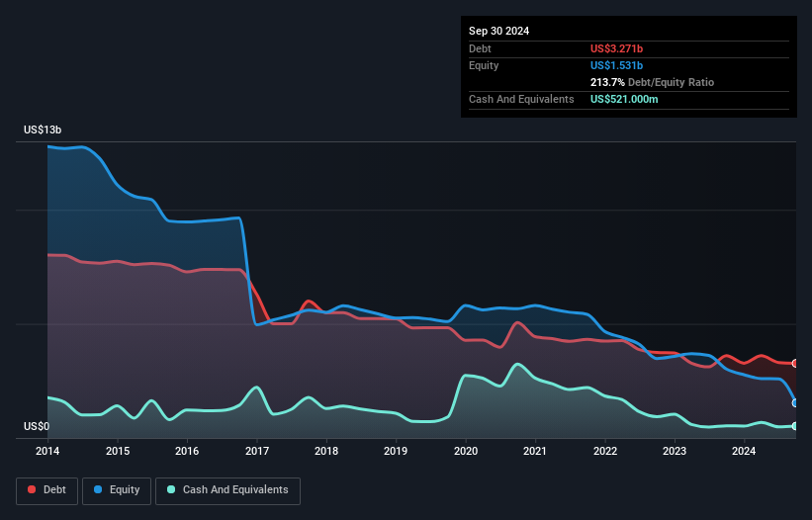Click the US$3.271b debt value

[x=616, y=48]
